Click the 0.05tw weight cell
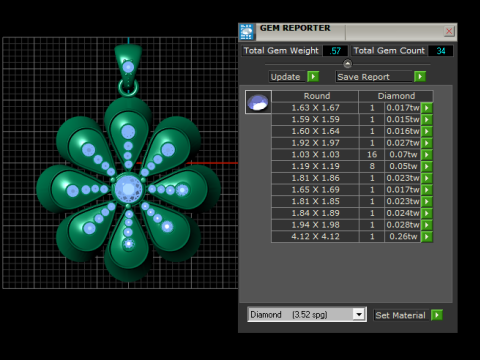480x360 pixels. pyautogui.click(x=403, y=166)
